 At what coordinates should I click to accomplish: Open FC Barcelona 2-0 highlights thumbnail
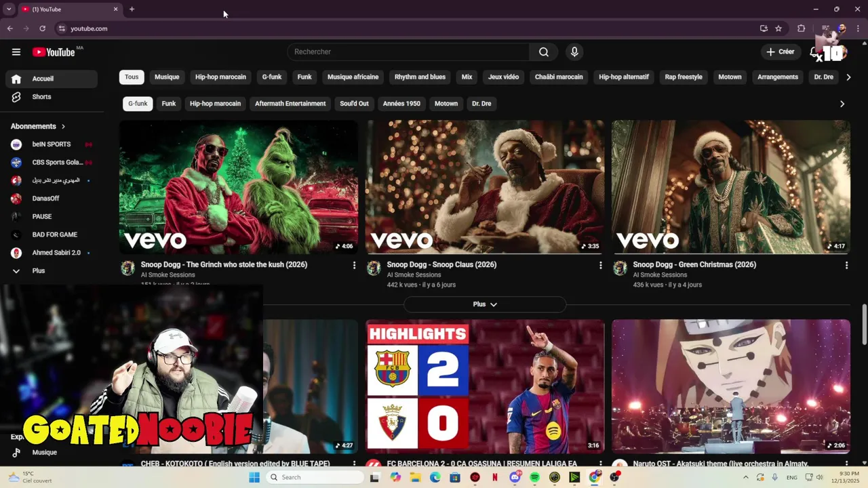click(x=485, y=386)
